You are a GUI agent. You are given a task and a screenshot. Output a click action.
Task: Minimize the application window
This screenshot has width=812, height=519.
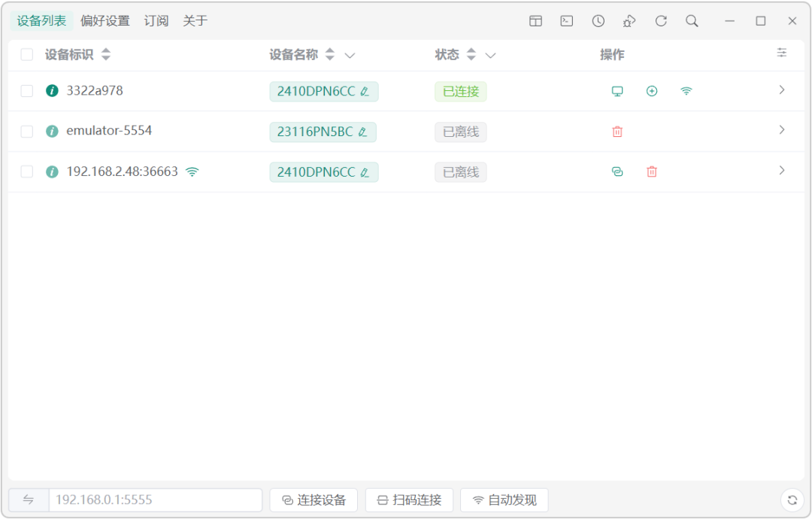tap(729, 21)
